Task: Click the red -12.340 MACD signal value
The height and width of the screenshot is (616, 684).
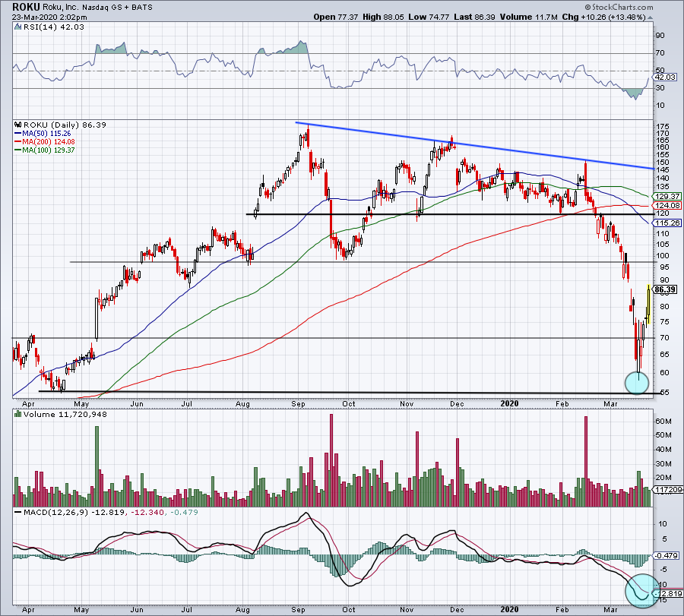Action: coord(147,512)
